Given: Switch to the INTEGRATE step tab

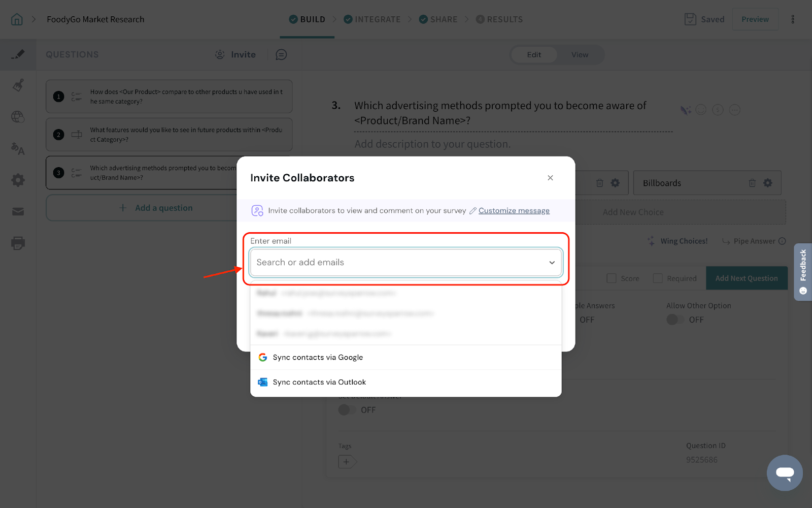Looking at the screenshot, I should tap(372, 19).
